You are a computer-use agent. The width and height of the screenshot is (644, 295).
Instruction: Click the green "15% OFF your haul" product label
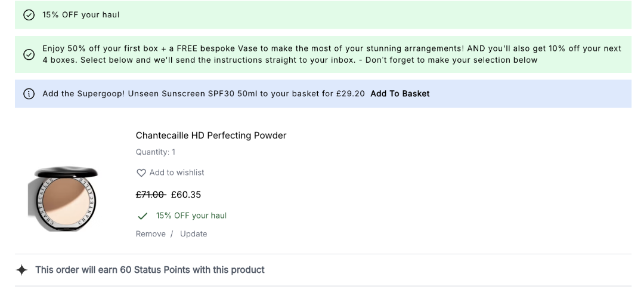point(191,216)
